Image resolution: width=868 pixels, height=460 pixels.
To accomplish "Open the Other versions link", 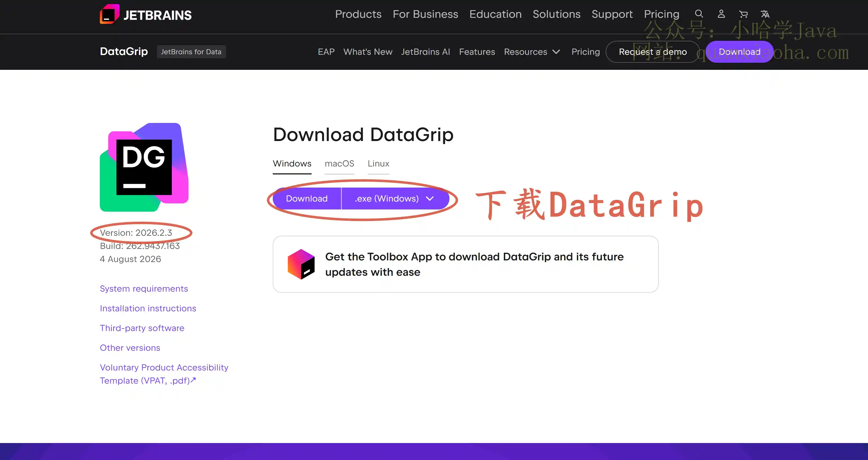I will click(130, 348).
